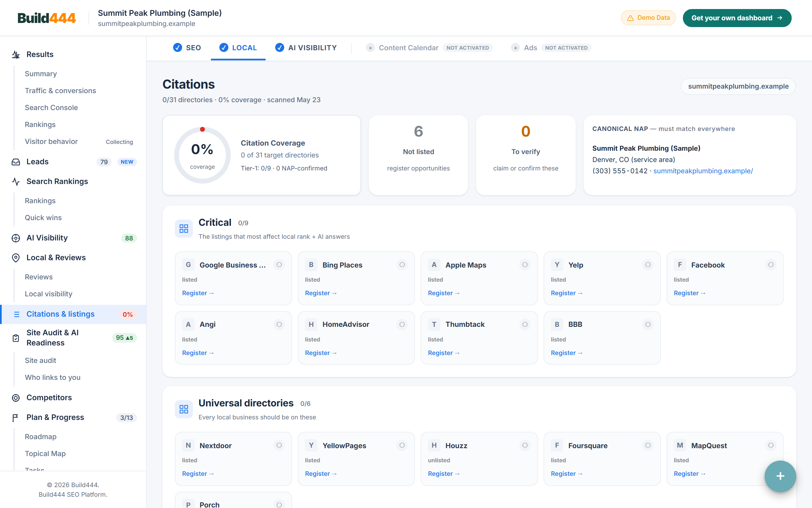The width and height of the screenshot is (812, 508).
Task: Click the Not listed summary card
Action: click(418, 155)
